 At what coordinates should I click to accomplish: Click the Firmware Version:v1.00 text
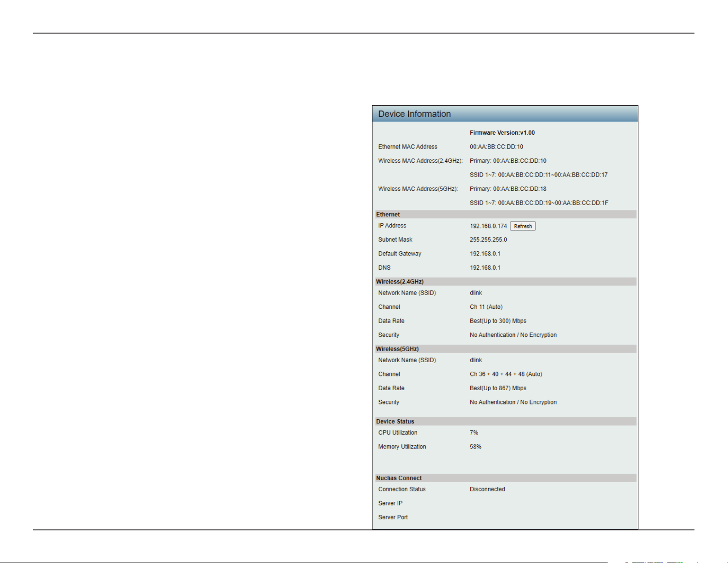point(502,133)
